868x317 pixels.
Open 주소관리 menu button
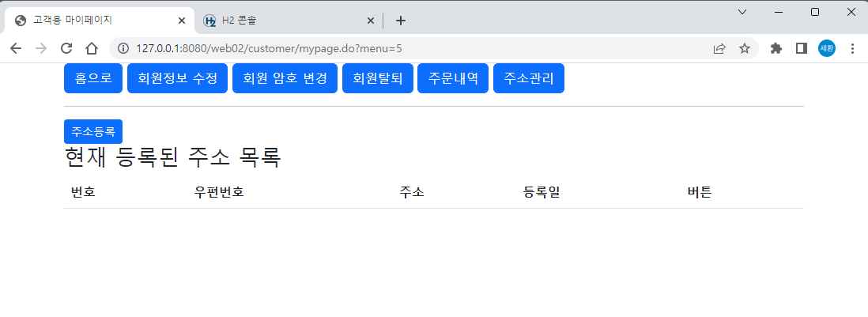529,78
